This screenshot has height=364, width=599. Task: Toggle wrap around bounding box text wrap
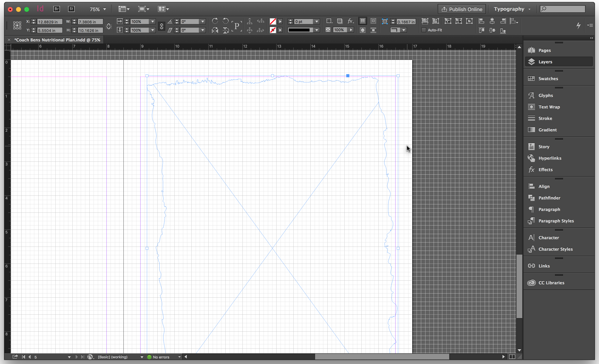(x=373, y=21)
